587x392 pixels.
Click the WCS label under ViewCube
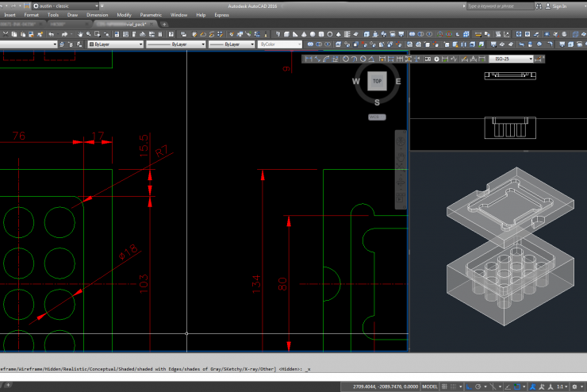pos(376,117)
